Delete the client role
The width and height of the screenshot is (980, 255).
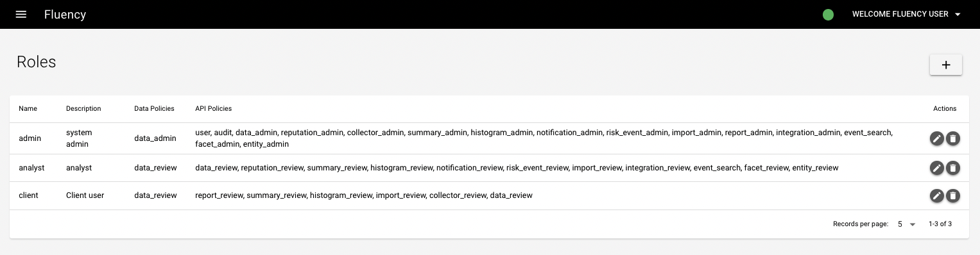[953, 195]
